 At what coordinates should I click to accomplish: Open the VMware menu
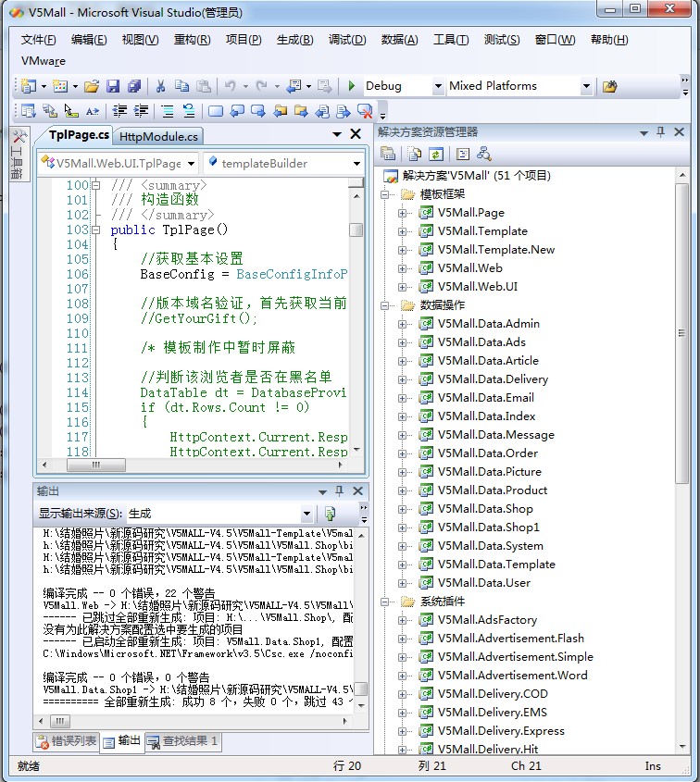[x=44, y=61]
